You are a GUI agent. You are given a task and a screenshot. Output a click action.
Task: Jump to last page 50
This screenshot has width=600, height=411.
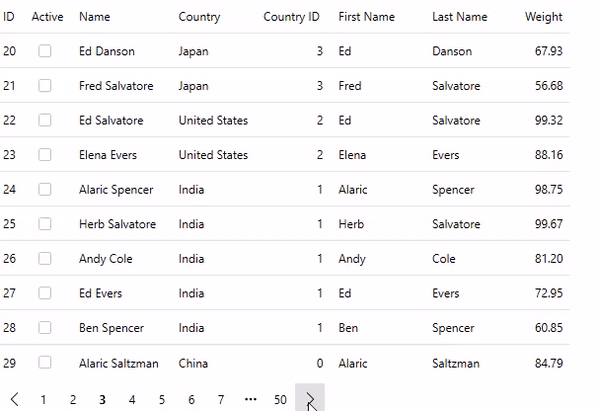(x=280, y=399)
